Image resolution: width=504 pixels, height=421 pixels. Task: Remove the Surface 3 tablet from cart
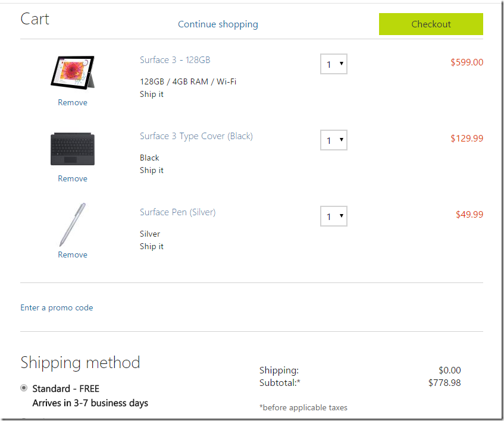[x=73, y=103]
